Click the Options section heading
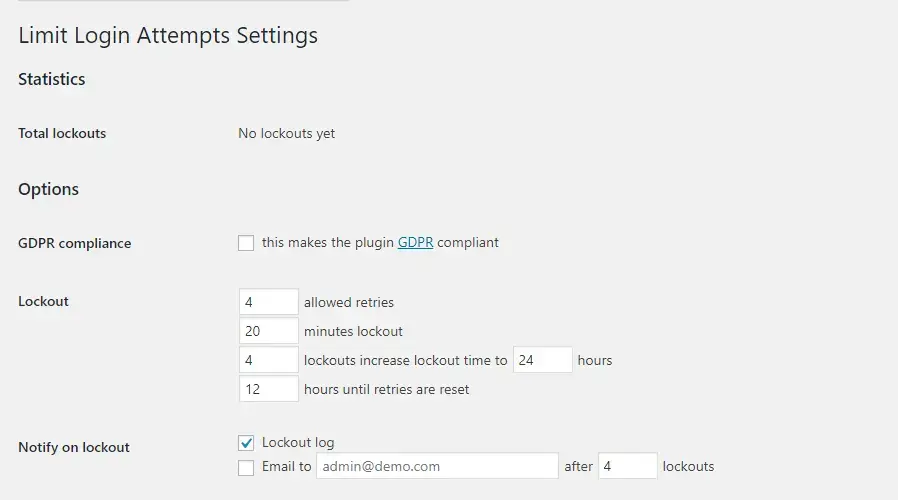This screenshot has height=500, width=898. tap(49, 190)
